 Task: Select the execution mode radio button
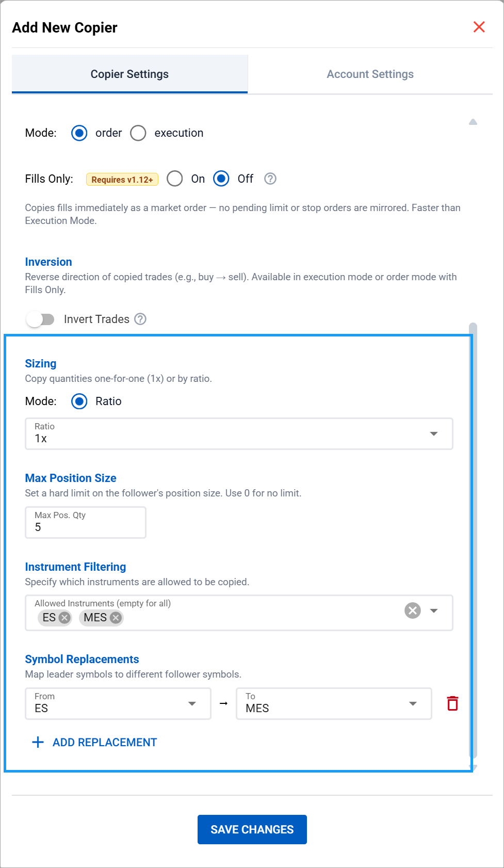[x=138, y=133]
